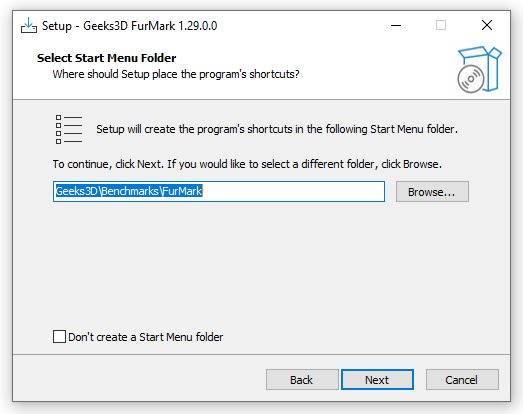Cancel the FurMark installation

click(x=462, y=380)
